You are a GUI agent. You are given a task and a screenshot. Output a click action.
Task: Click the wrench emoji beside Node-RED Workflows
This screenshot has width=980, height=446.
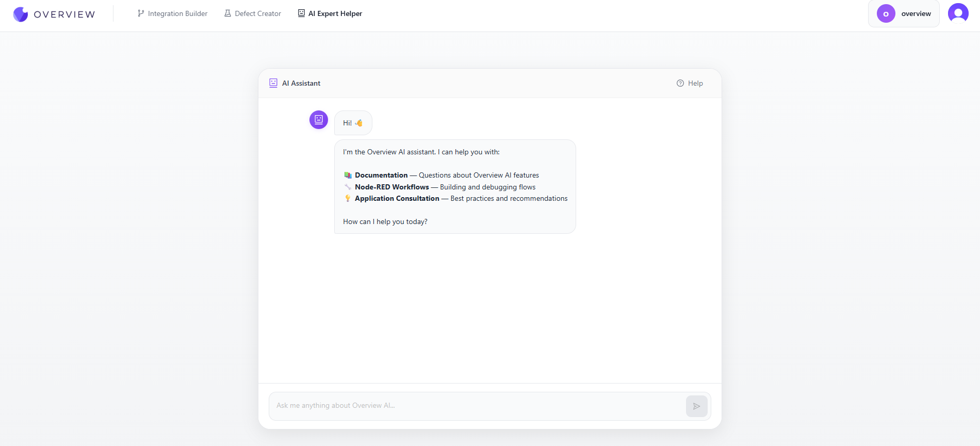pos(348,187)
